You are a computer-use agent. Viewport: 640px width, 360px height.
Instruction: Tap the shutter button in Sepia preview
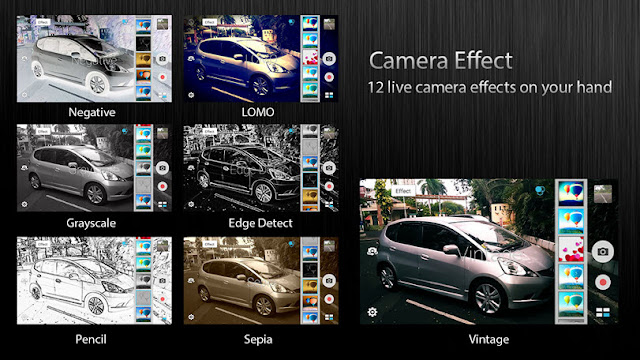pos(329,281)
